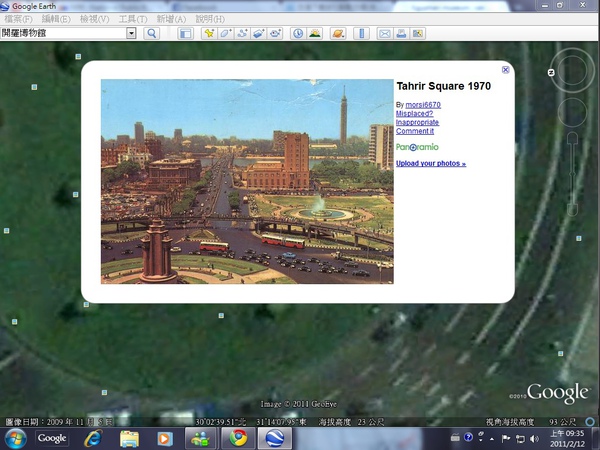Click the Inappropriate link
600x450 pixels.
(x=417, y=122)
